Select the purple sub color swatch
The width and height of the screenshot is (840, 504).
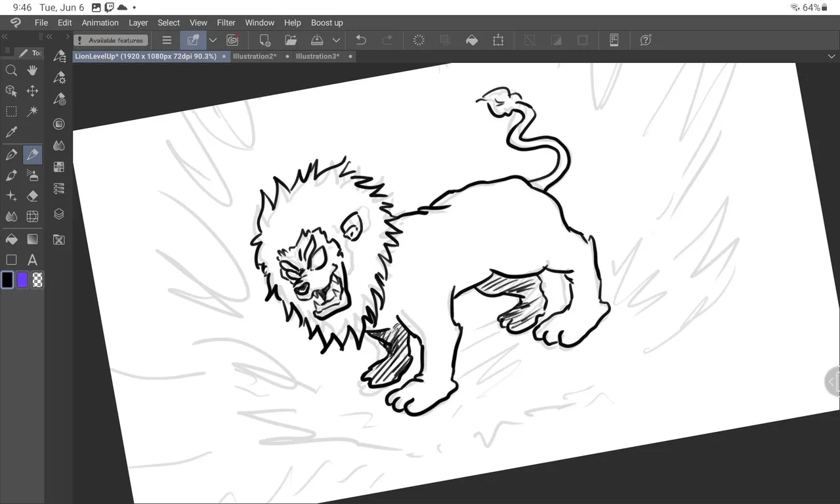click(x=23, y=280)
